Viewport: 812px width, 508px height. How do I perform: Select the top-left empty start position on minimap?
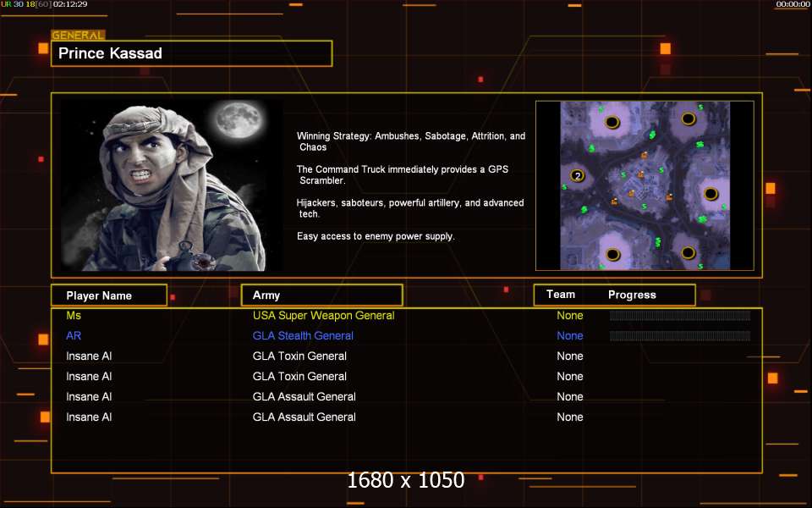(612, 122)
